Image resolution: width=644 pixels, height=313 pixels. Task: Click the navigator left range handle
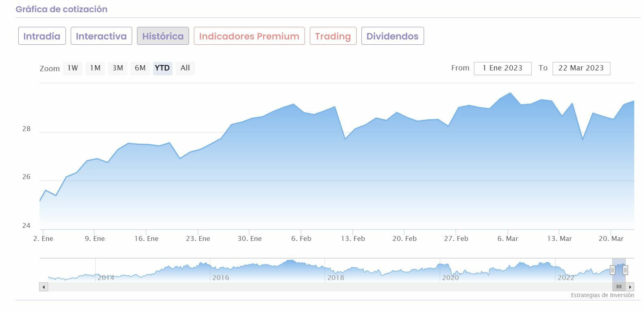click(613, 270)
